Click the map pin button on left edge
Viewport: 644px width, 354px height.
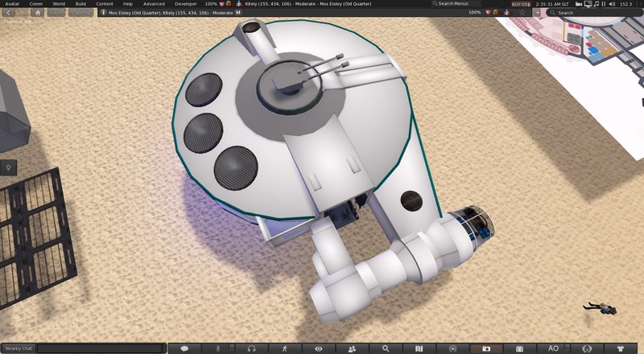pos(8,167)
